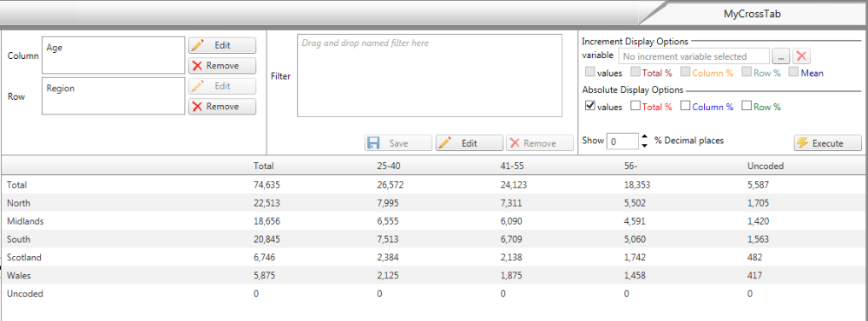This screenshot has width=868, height=321.
Task: Click 24,123 in the Total row
Action: [x=513, y=185]
